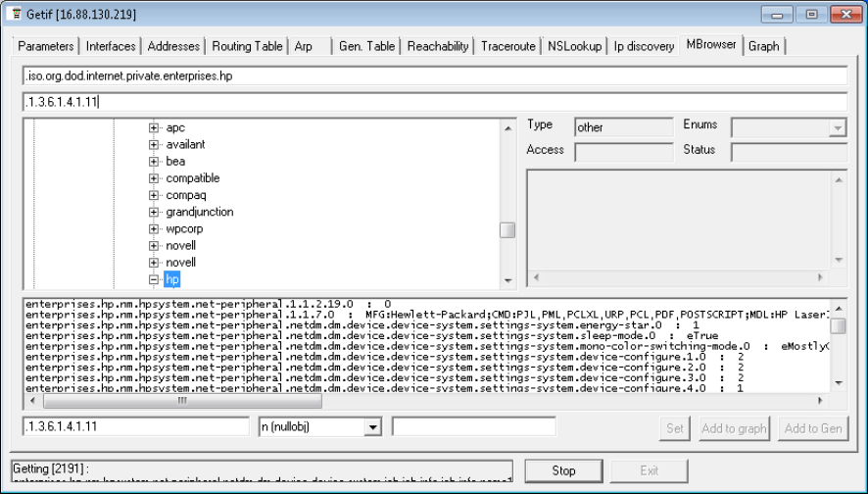Click the disabled Exit button
The height and width of the screenshot is (494, 868).
[x=650, y=470]
